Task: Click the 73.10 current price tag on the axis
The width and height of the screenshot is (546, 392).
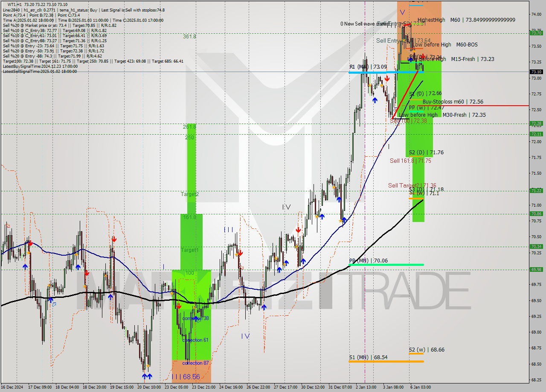Action: (x=536, y=72)
